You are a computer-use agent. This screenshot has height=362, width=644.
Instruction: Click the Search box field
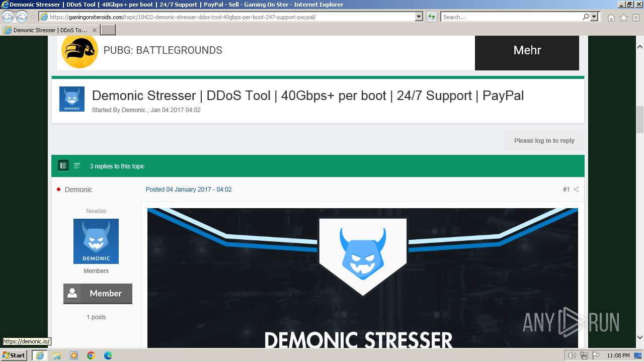tap(511, 17)
